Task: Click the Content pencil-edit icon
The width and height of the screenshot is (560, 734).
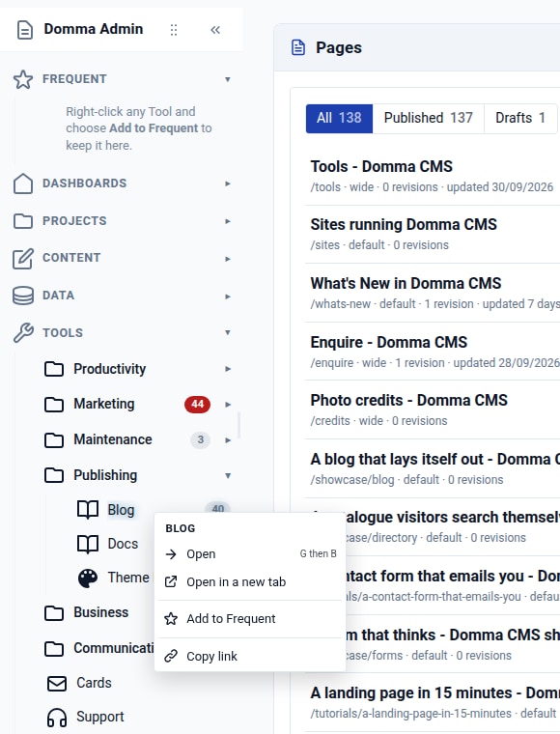Action: coord(23,258)
